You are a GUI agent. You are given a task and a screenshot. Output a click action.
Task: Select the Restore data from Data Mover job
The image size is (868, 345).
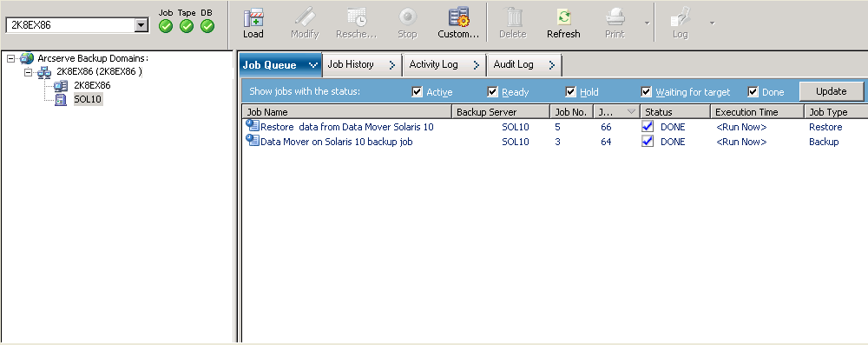[x=347, y=127]
